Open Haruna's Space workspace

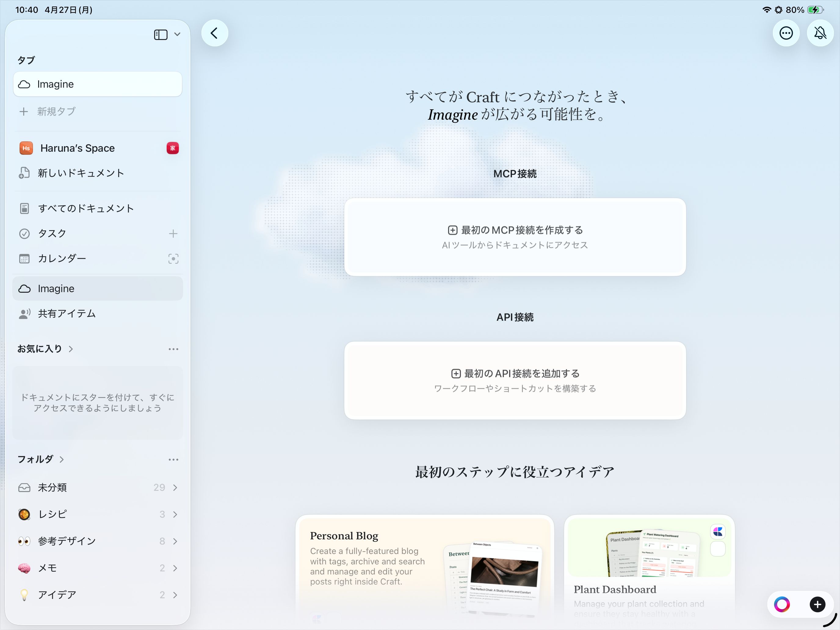[78, 148]
